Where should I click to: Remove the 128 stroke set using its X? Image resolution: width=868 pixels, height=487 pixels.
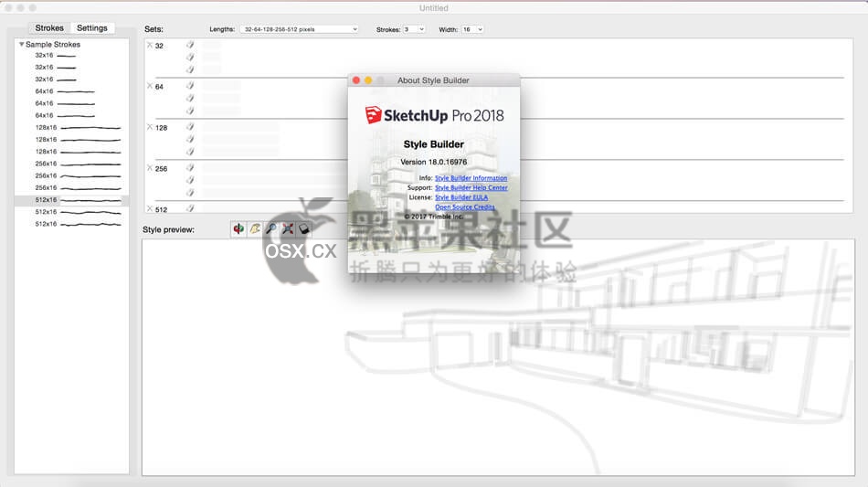[x=150, y=127]
